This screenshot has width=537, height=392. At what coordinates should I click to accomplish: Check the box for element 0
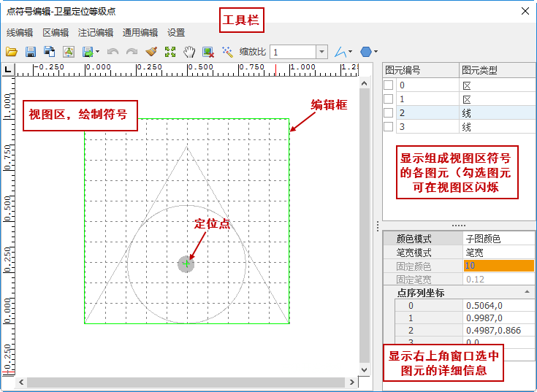tap(389, 85)
